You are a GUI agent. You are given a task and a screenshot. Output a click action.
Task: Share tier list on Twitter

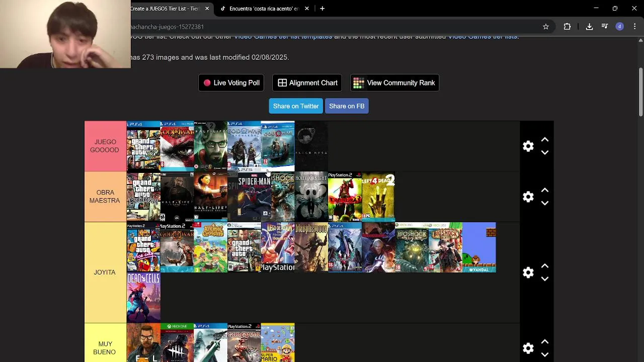point(296,106)
